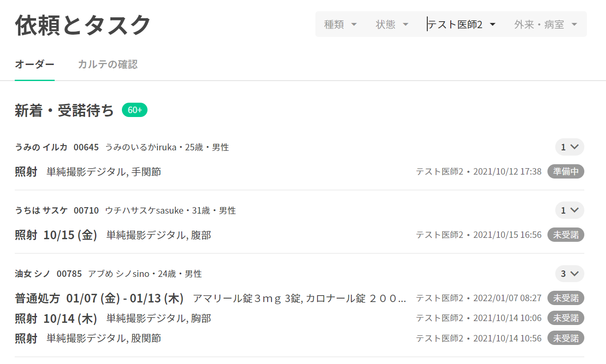The image size is (606, 364).
Task: Open the 種類 filter dropdown
Action: [340, 24]
